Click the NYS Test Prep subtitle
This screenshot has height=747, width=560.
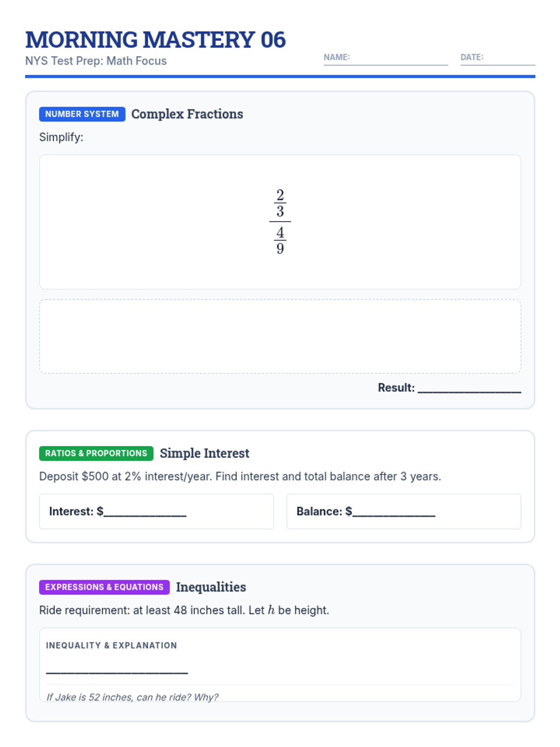point(96,61)
